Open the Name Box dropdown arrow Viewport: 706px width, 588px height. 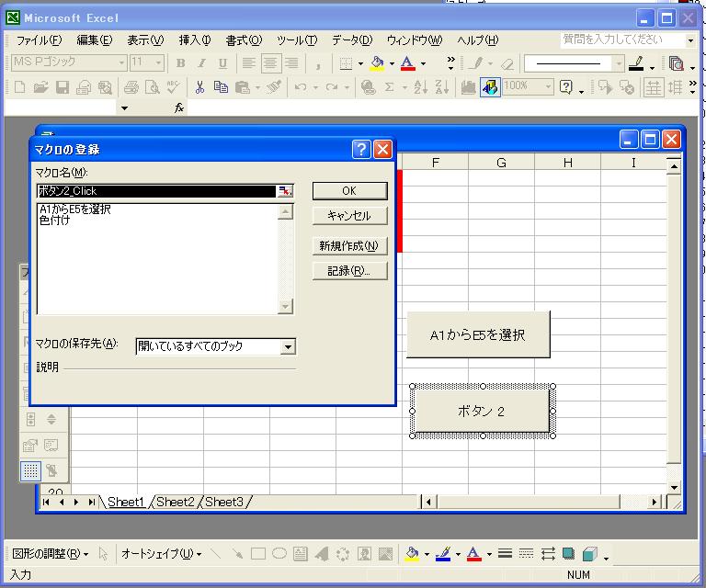point(124,108)
